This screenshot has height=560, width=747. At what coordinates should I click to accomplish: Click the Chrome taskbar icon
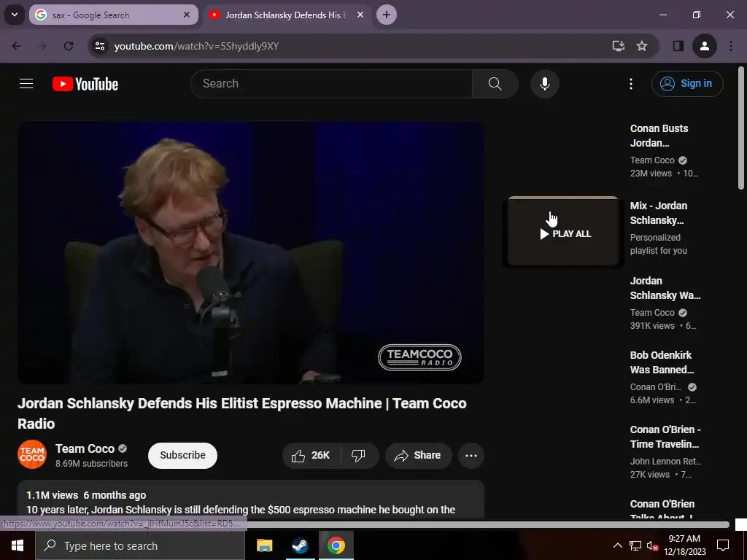pyautogui.click(x=336, y=545)
